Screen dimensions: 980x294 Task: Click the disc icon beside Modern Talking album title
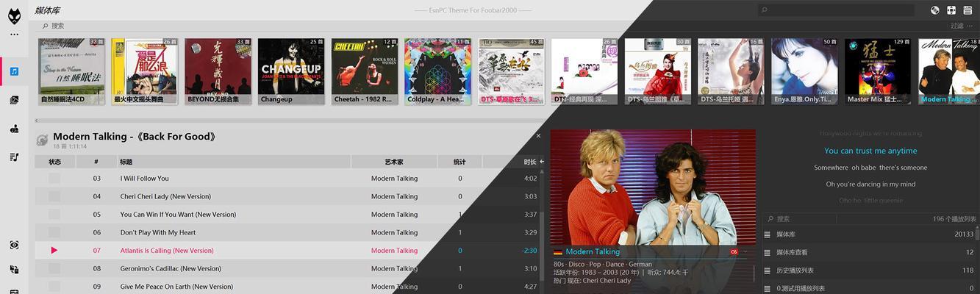coord(43,140)
